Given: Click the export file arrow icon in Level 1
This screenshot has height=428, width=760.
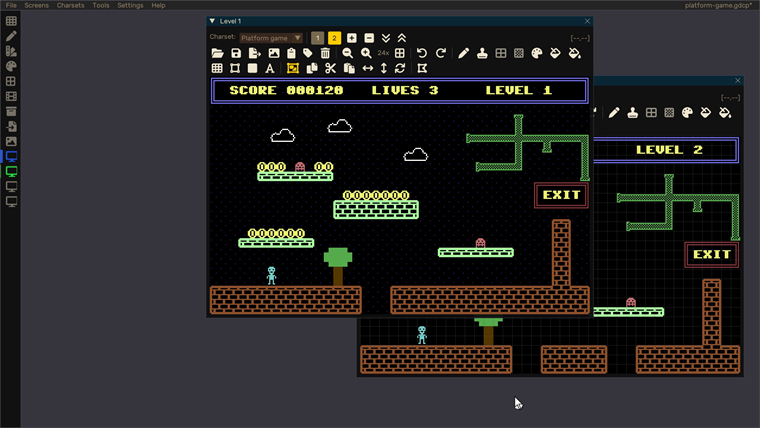Looking at the screenshot, I should tap(254, 53).
